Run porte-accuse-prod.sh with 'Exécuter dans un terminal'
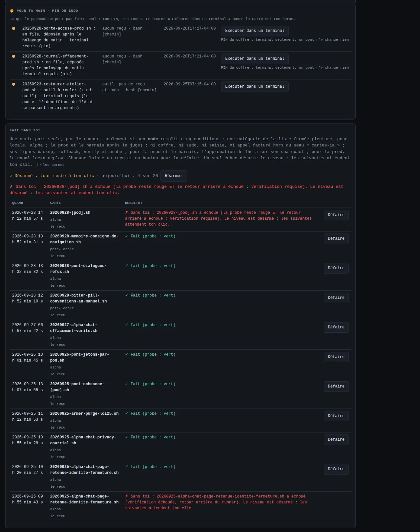The image size is (420, 532). [x=255, y=31]
